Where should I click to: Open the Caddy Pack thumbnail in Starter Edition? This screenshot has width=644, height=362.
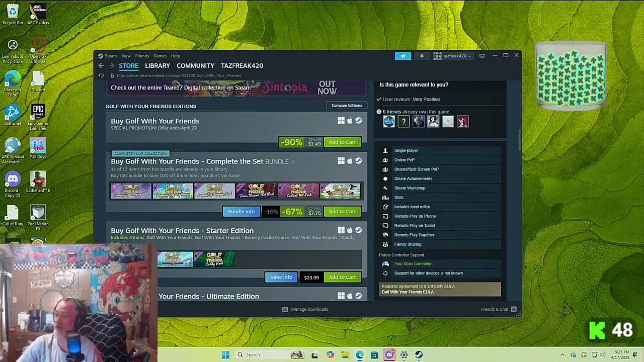214,259
